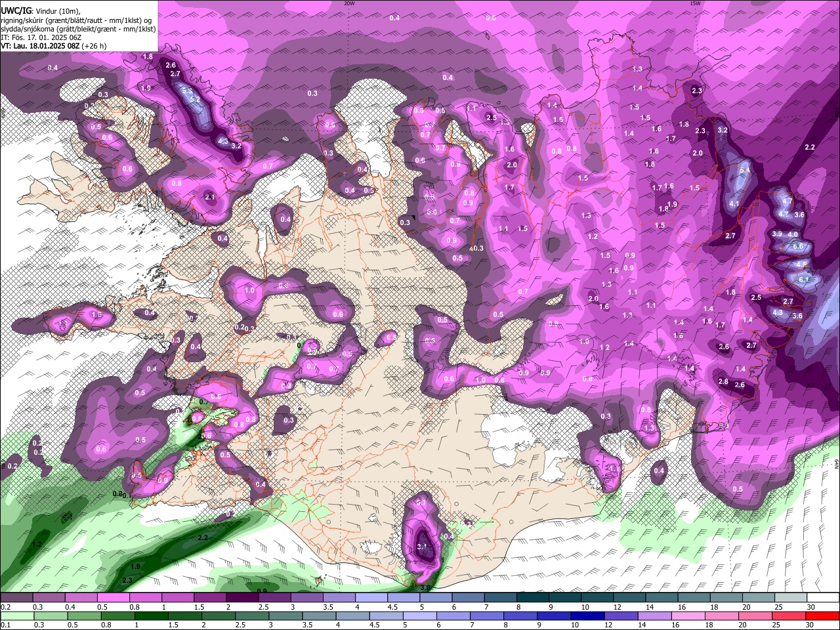Click the crimson 25–30 rain scale swatch

tap(790, 616)
